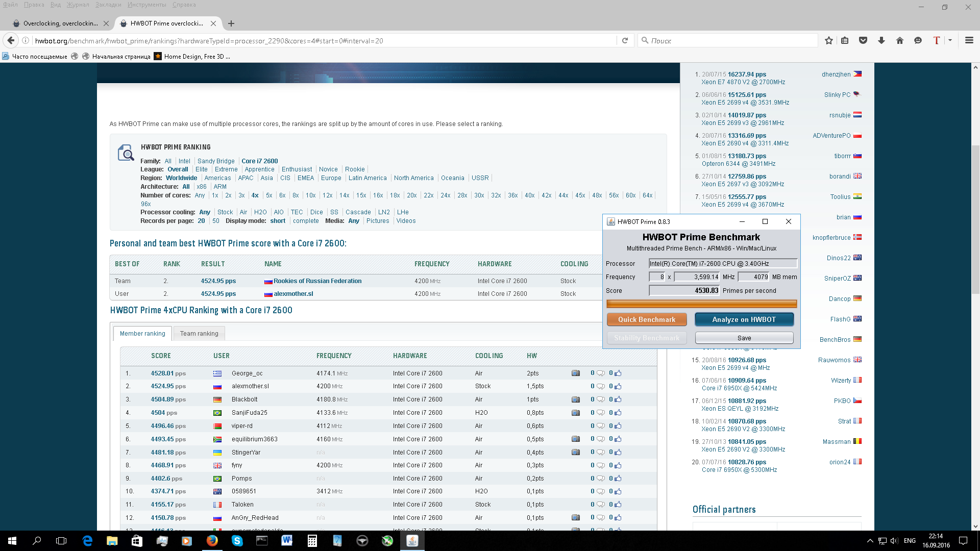980x551 pixels.
Task: Click Processor field in HWBOT Prime
Action: tap(723, 264)
